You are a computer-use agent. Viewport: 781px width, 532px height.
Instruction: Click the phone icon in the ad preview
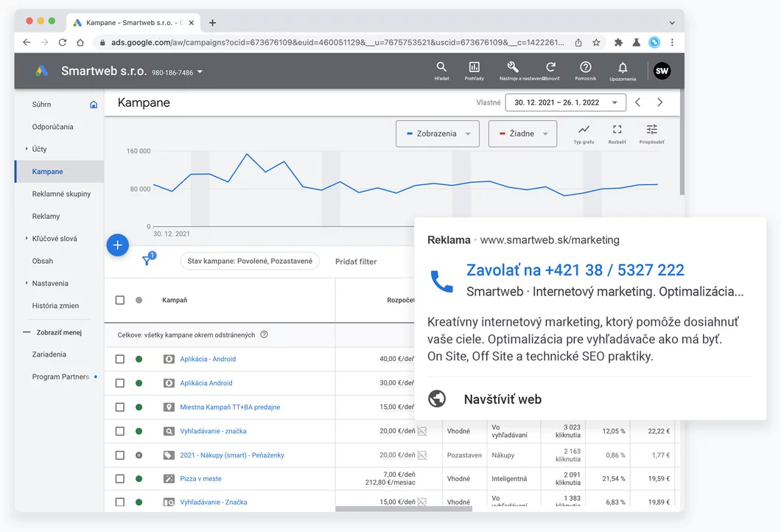pyautogui.click(x=442, y=281)
